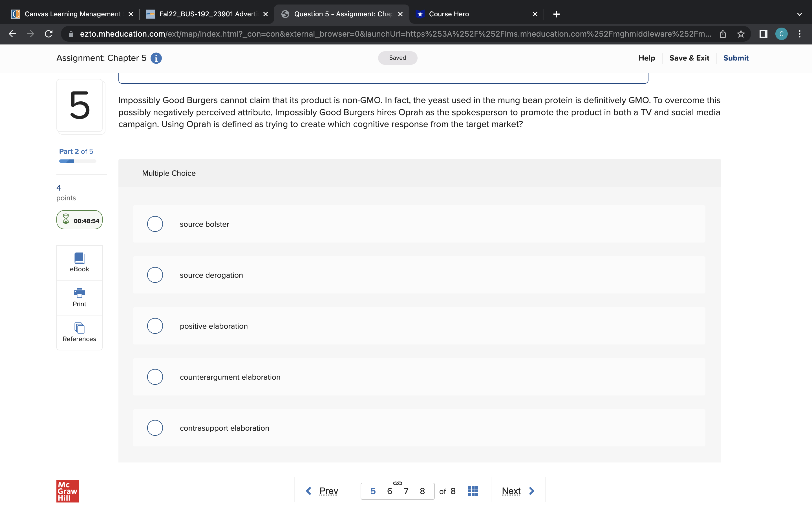Viewport: 812px width, 507px height.
Task: Open browser settings via the three-dot menu
Action: tap(800, 34)
